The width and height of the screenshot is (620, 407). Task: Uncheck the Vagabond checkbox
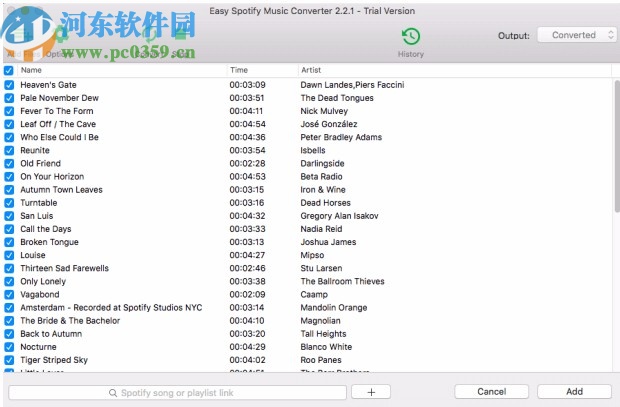pyautogui.click(x=9, y=294)
